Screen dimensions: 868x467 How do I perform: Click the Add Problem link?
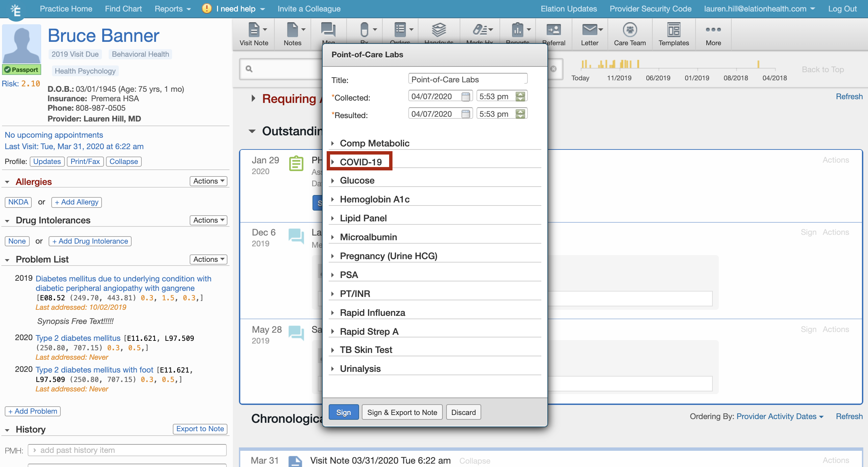pyautogui.click(x=33, y=411)
